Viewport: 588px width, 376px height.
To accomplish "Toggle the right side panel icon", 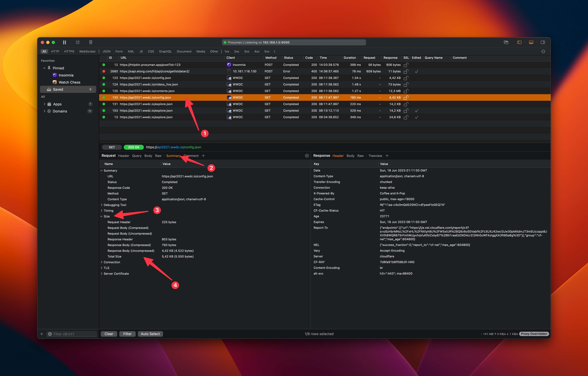I will click(543, 42).
